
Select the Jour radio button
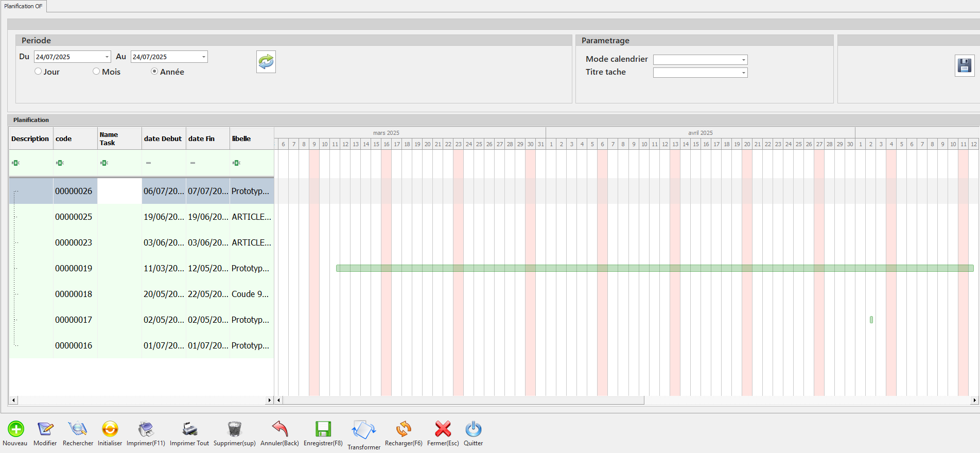tap(38, 72)
